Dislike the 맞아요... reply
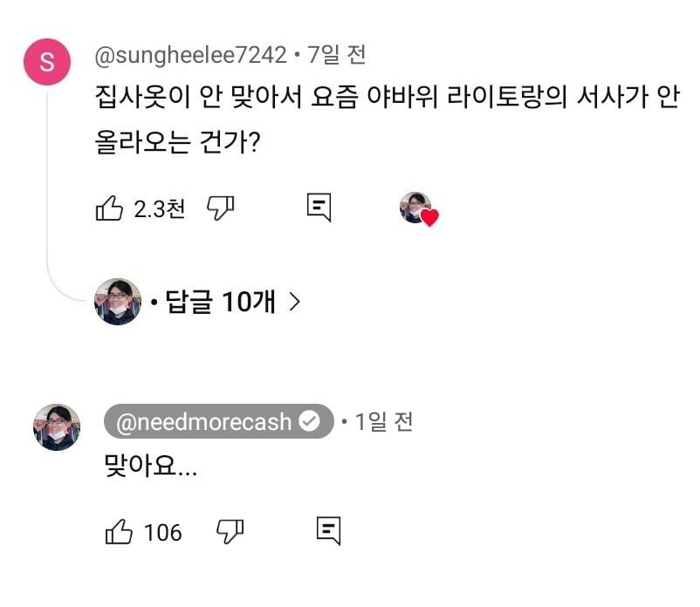700x607 pixels. click(230, 530)
